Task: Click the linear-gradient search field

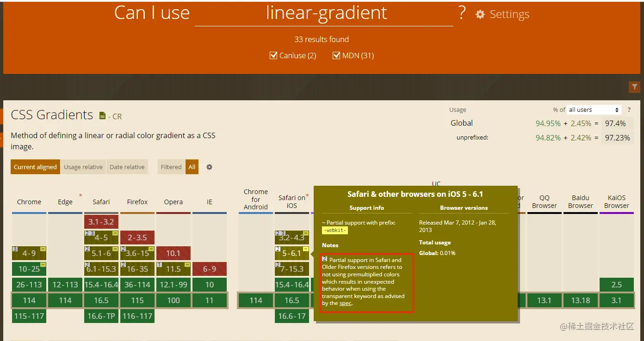Action: (x=324, y=13)
